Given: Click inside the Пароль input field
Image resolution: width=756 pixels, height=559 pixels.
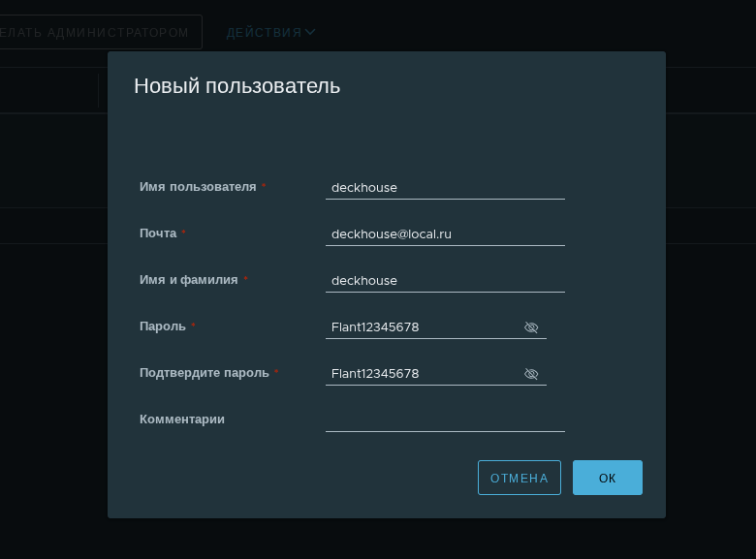Looking at the screenshot, I should click(423, 327).
